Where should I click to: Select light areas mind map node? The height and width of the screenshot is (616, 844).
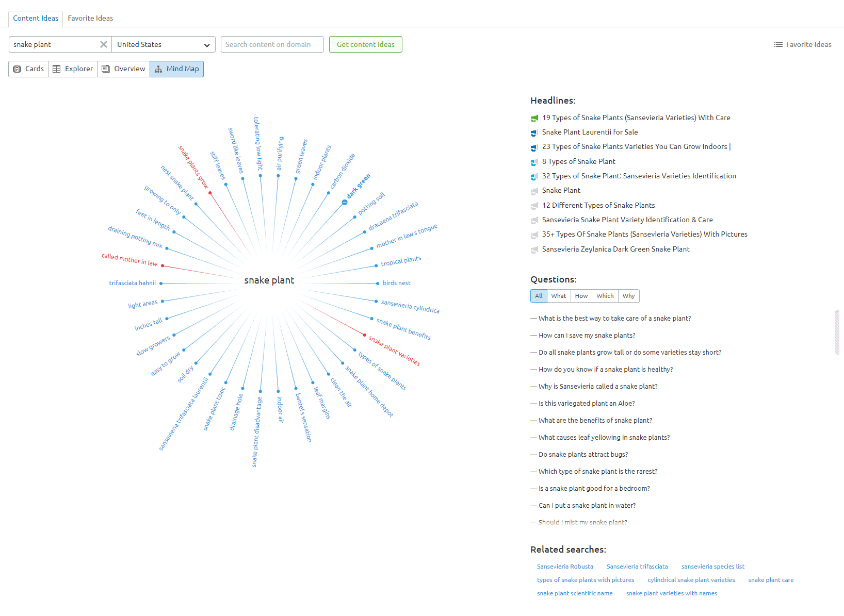[x=143, y=304]
